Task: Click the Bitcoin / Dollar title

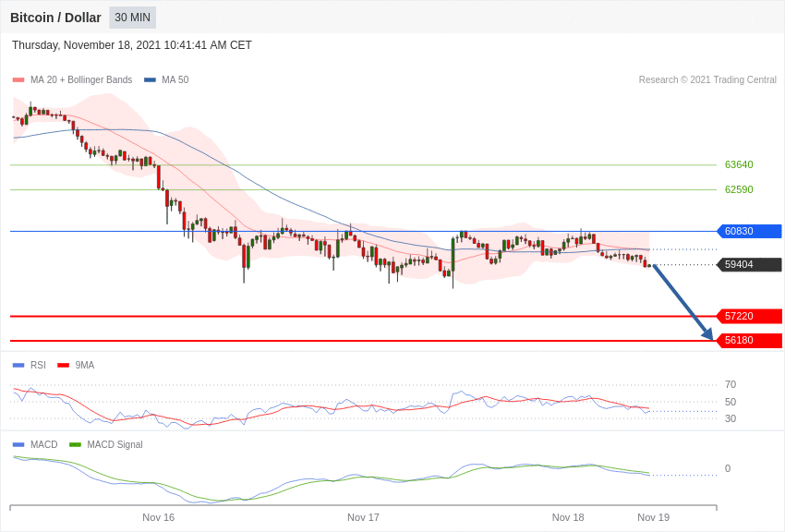Action: coord(55,18)
